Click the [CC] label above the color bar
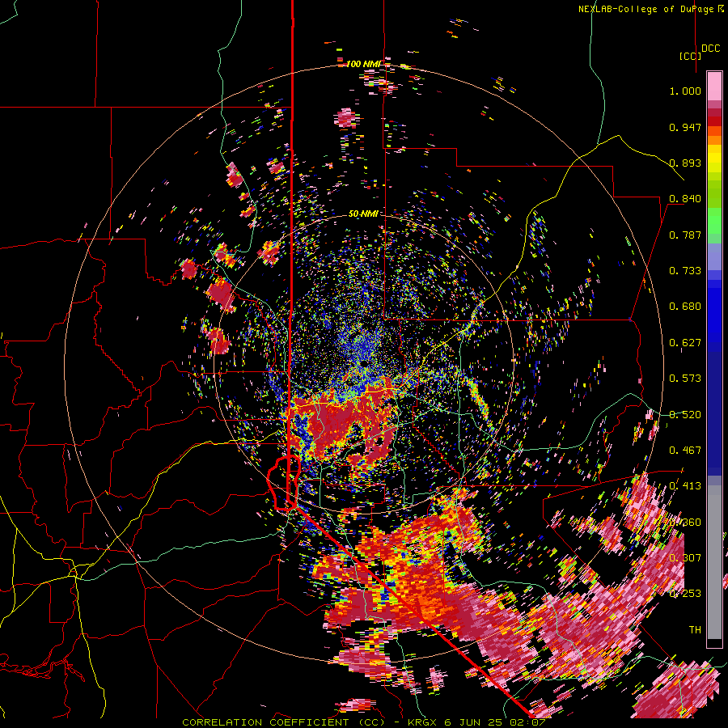728x728 pixels. (690, 56)
